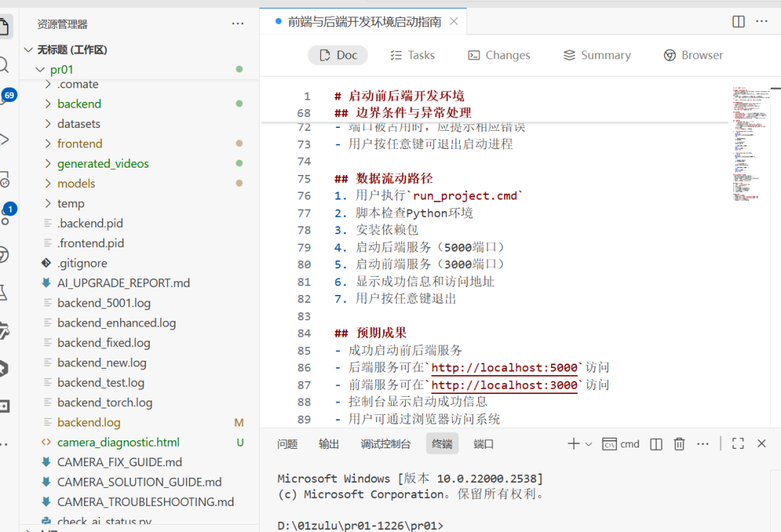Open .backend.pid file
This screenshot has width=781, height=532.
pos(140,223)
